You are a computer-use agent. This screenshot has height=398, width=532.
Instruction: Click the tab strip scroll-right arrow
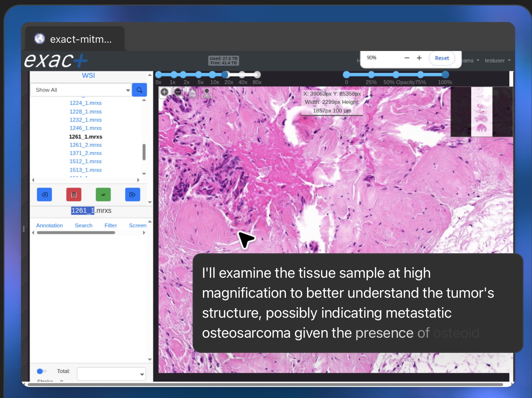(144, 233)
